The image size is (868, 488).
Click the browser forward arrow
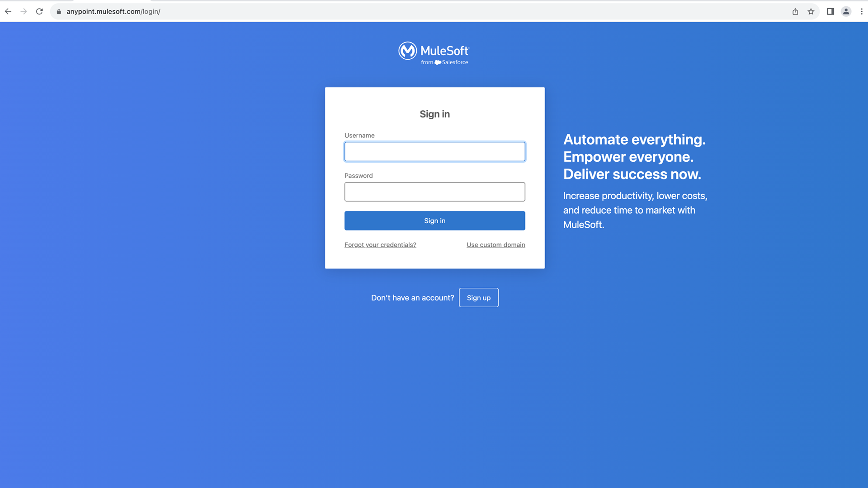click(x=24, y=11)
